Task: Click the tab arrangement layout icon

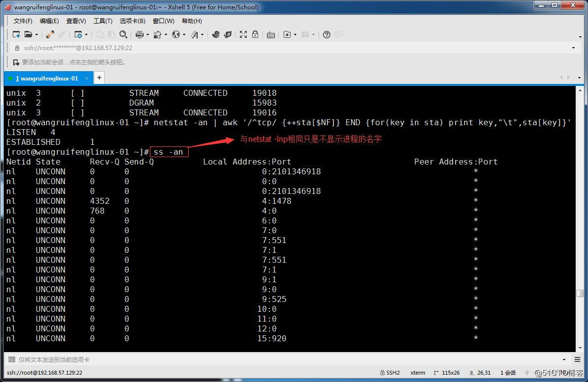Action: (x=305, y=34)
